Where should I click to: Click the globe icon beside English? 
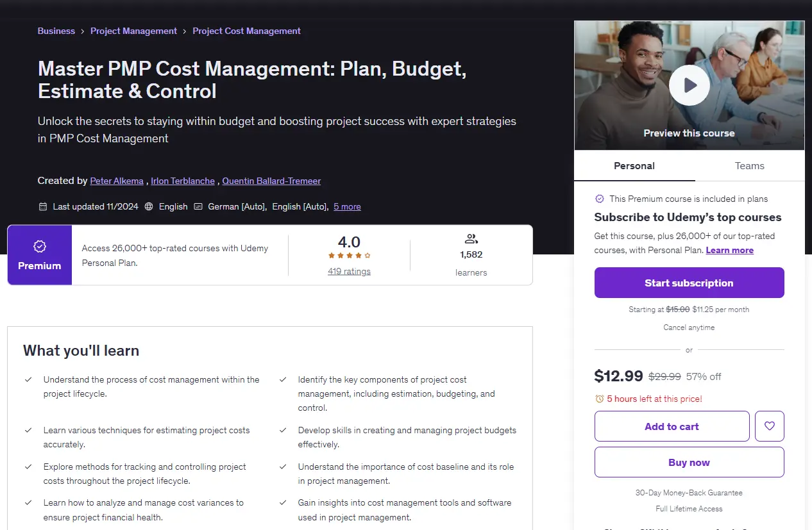149,206
